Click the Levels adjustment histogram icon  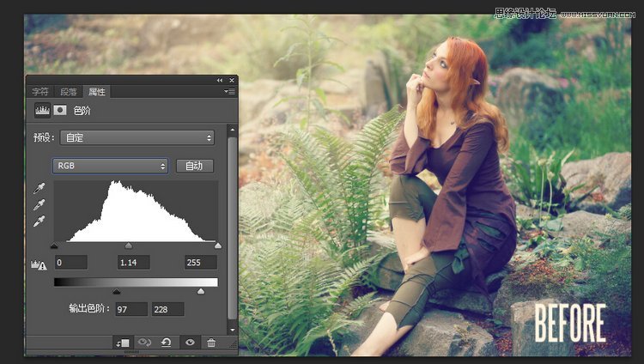click(x=41, y=110)
